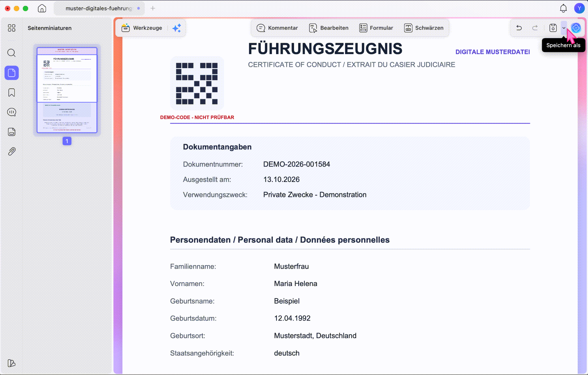The height and width of the screenshot is (375, 588).
Task: Click 'Private Zwecke - Demonstration' text
Action: coord(315,195)
